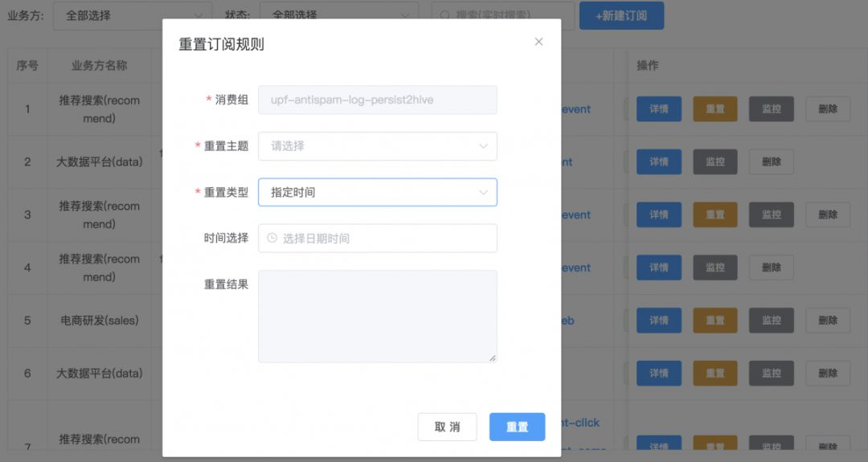This screenshot has height=462, width=868.
Task: Click 监控 button in row 1
Action: pos(771,109)
